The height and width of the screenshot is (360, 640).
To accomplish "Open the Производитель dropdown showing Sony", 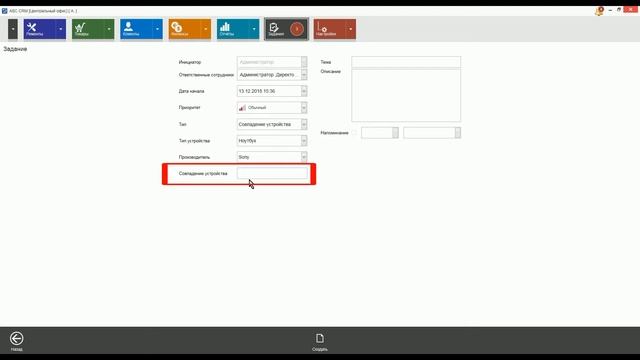I will tap(304, 157).
